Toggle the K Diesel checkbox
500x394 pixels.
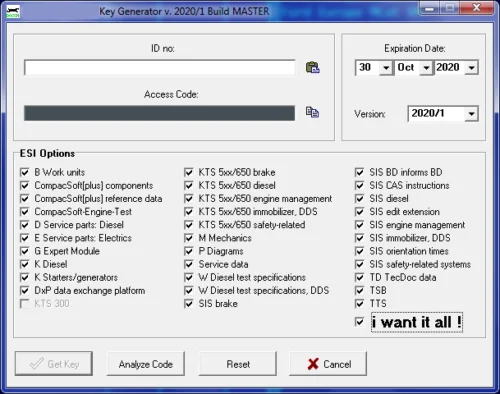tap(25, 264)
